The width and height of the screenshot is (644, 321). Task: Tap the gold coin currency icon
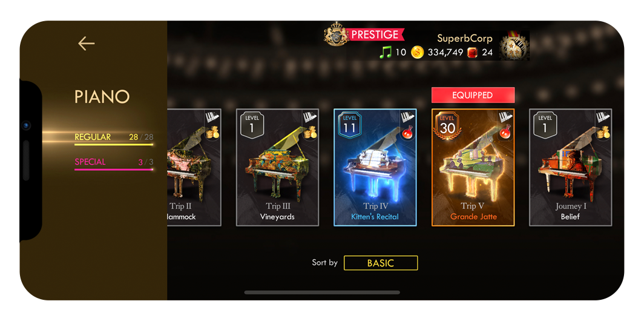point(417,53)
